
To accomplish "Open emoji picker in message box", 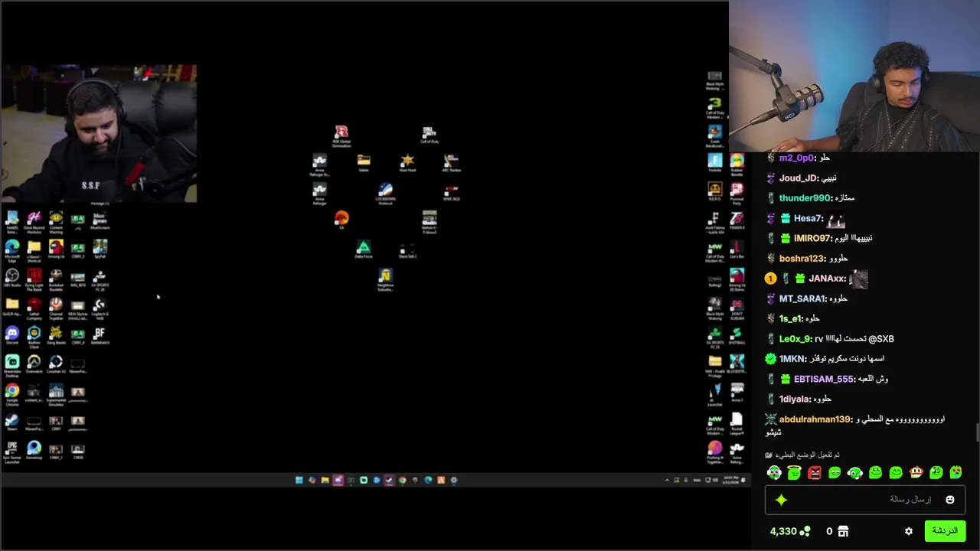I will pos(950,500).
